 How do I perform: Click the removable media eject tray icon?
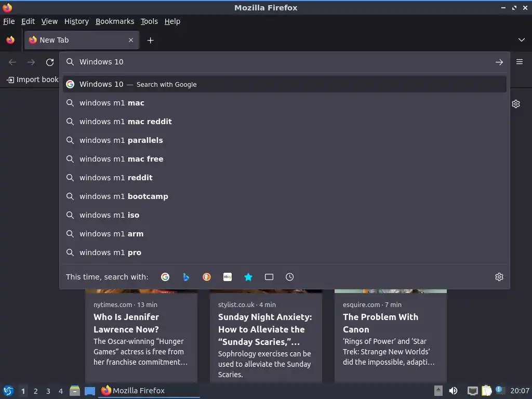click(x=438, y=391)
